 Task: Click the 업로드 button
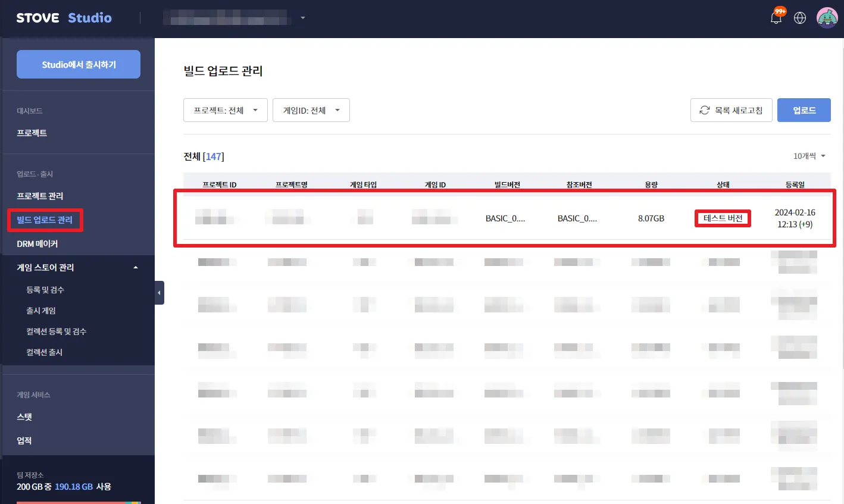804,110
